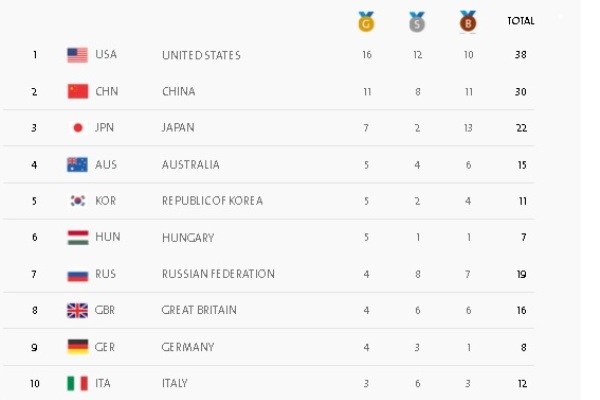Click the Russian Federation flag icon
The height and width of the screenshot is (400, 600).
tap(78, 274)
